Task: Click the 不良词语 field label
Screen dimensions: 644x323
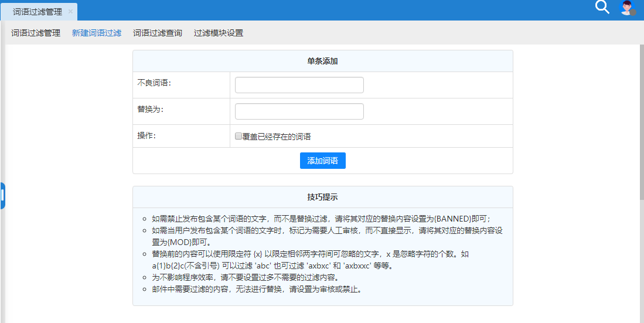Action: (x=154, y=83)
